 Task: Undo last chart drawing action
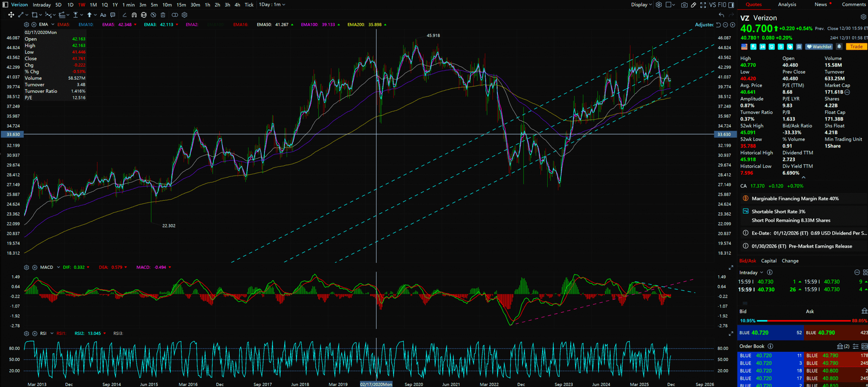coord(721,15)
